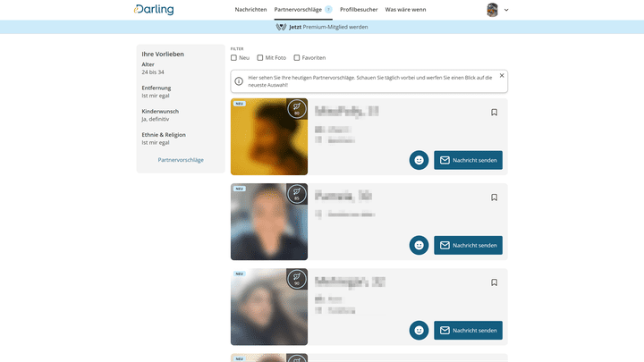Click the Premium-Mitglied werden banner

pyautogui.click(x=322, y=27)
